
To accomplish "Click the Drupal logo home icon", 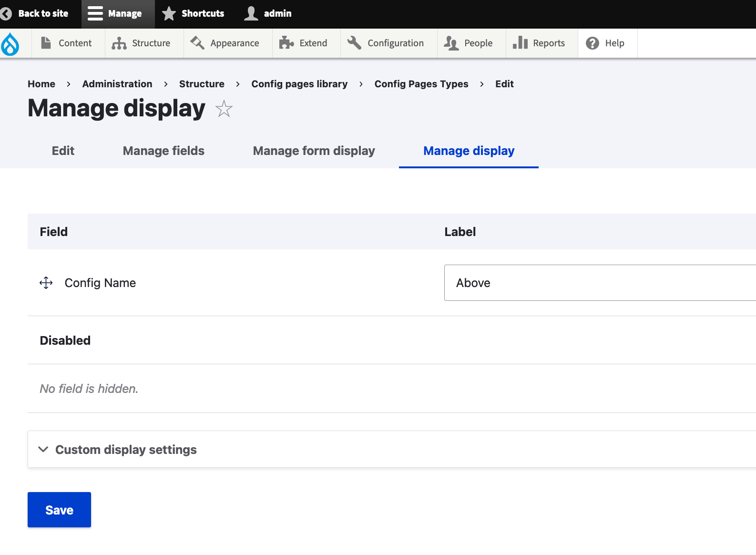I will (10, 44).
